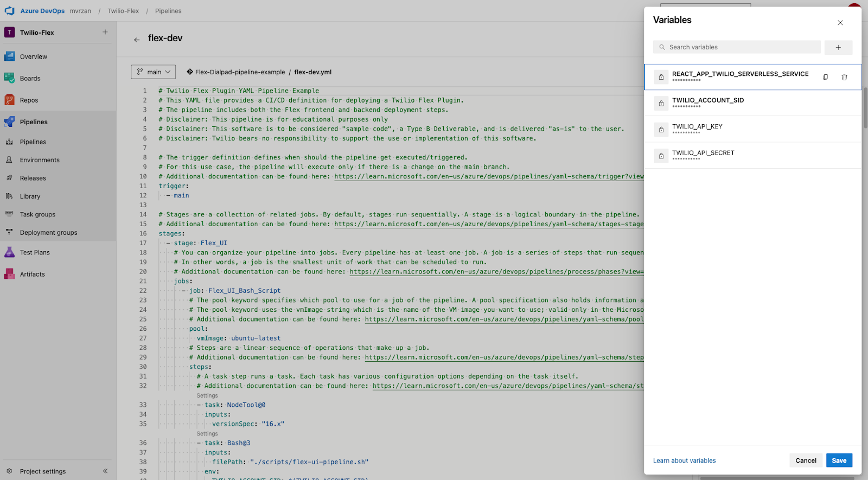Open the Deployment groups icon
Screen dimensions: 868x480
[9, 232]
